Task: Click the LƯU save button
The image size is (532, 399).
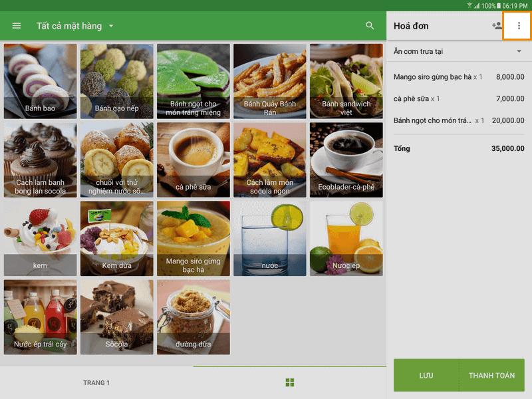Action: pos(426,375)
